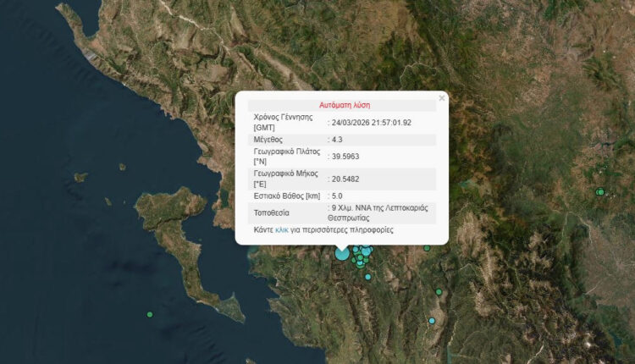This screenshot has height=364, width=635.
Task: Click the green marker in the sea southwest of Corfu
Action: tap(150, 315)
